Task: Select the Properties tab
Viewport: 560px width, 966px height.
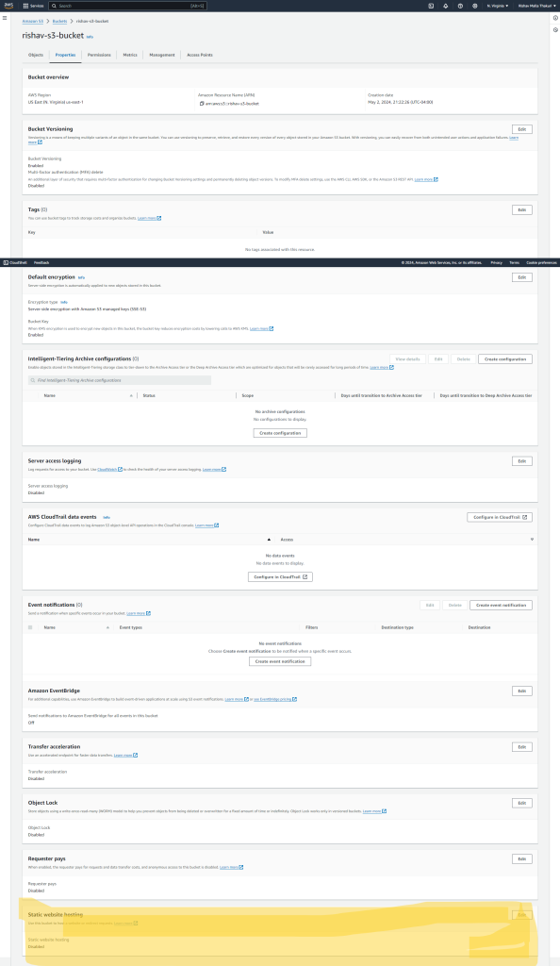Action: (x=65, y=55)
